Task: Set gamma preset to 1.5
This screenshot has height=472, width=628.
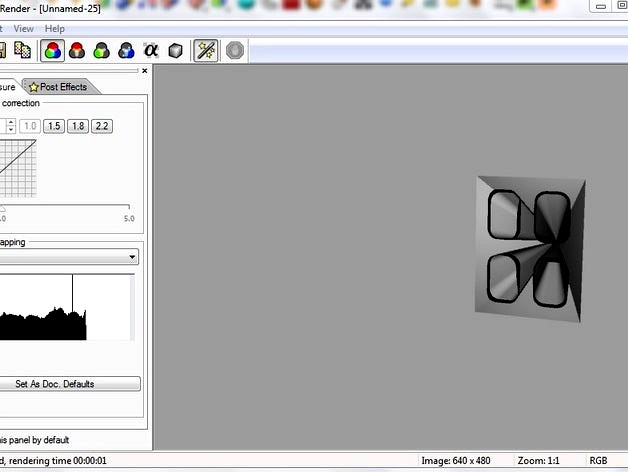Action: (53, 126)
